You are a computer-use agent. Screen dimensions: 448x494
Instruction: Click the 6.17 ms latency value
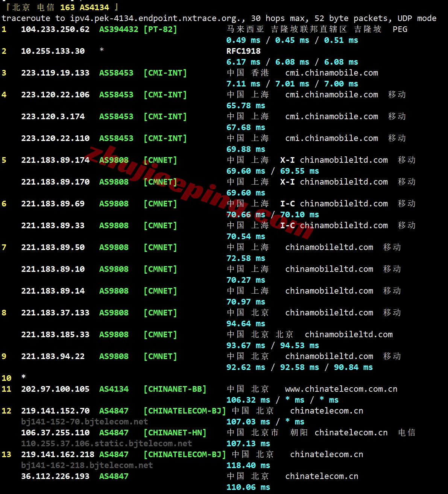[x=243, y=62]
